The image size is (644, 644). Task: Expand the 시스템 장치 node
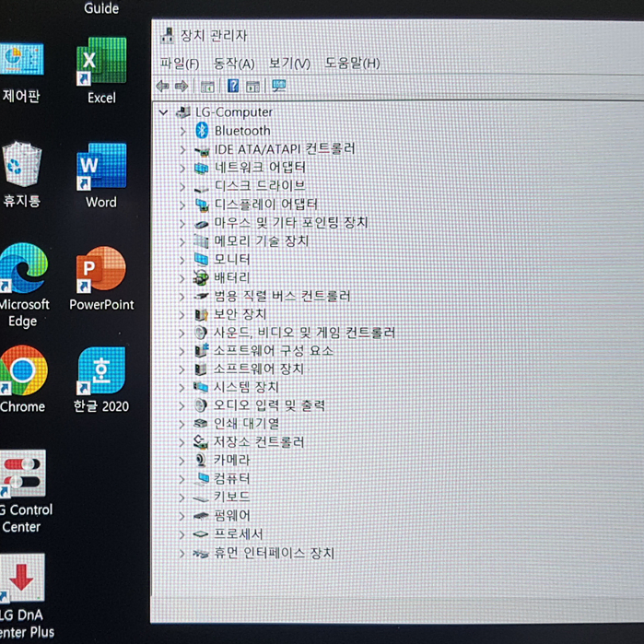(x=181, y=387)
